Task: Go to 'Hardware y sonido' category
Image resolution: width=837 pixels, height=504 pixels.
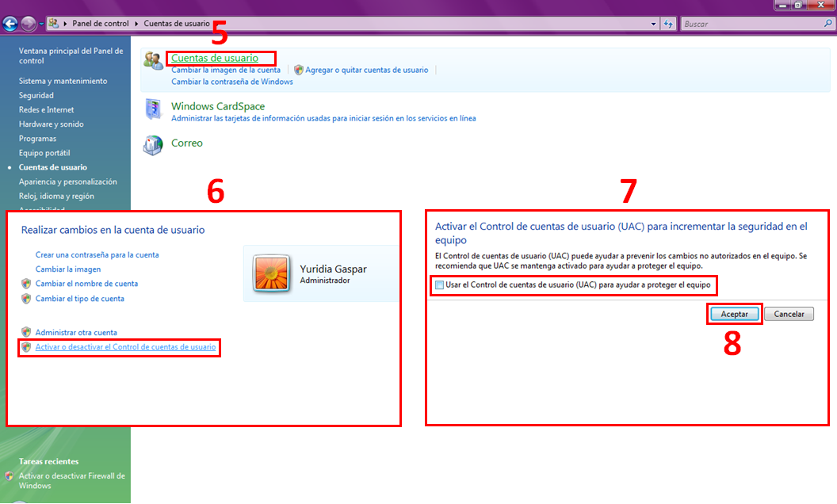Action: [x=52, y=124]
